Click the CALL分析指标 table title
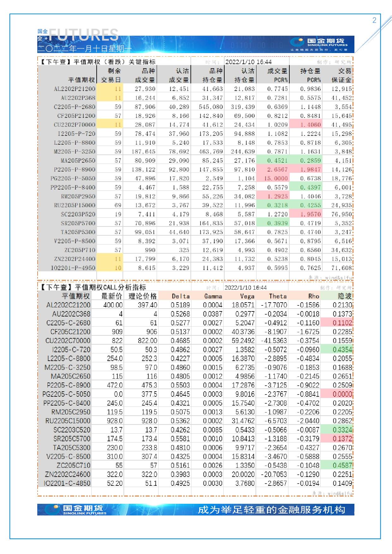Screen dimensions: 392x554 pos(93,287)
